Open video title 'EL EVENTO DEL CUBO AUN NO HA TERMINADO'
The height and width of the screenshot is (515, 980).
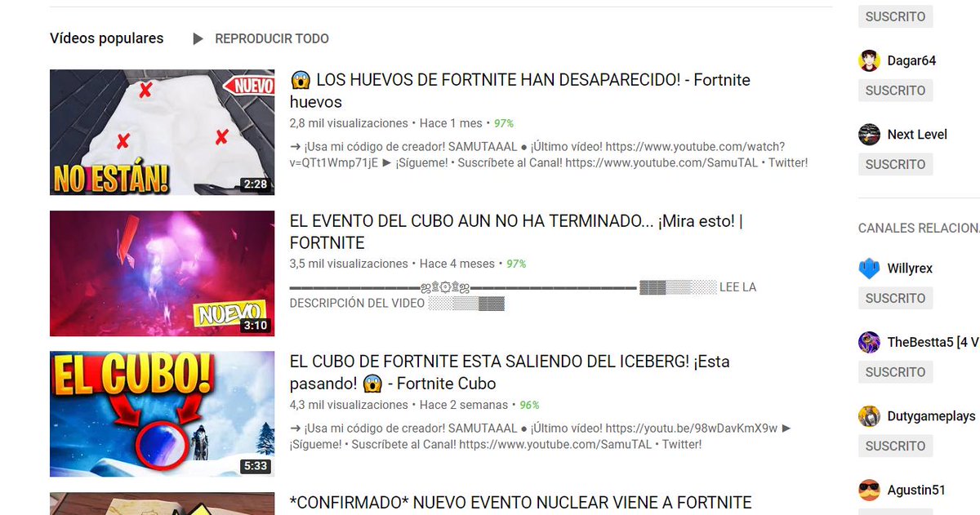(516, 232)
